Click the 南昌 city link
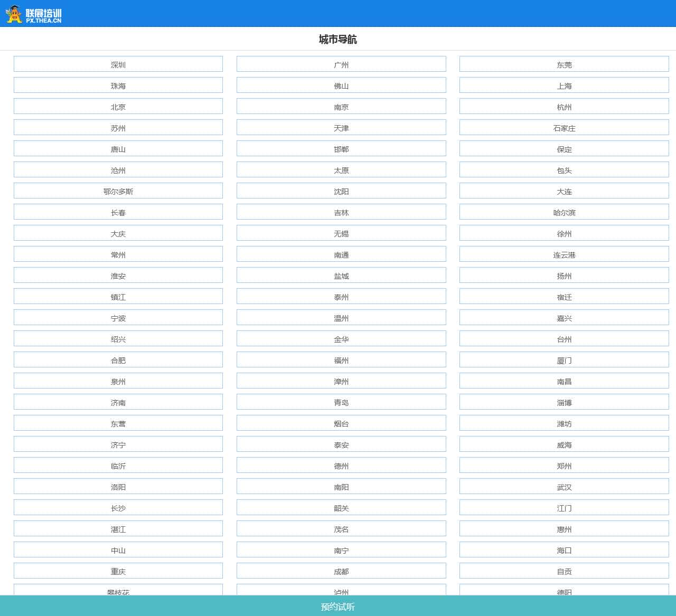676x616 pixels. click(564, 381)
